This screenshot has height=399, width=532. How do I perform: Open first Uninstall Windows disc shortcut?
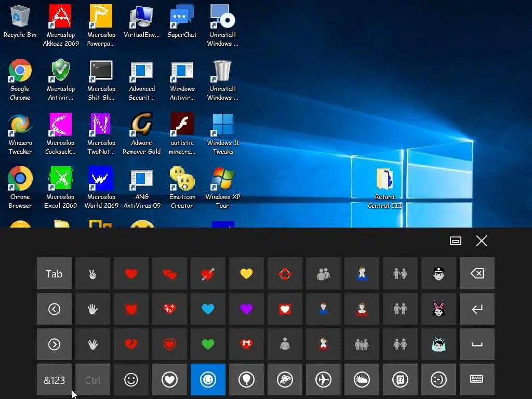click(222, 26)
